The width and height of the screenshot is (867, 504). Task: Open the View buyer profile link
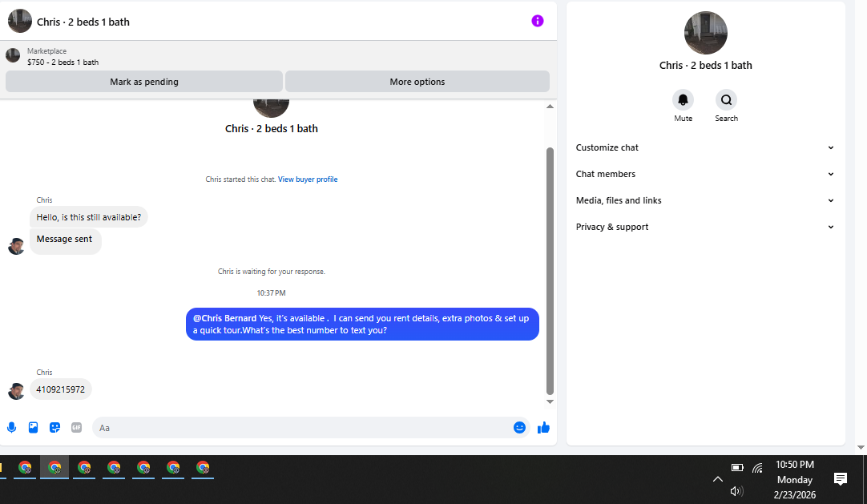point(308,179)
